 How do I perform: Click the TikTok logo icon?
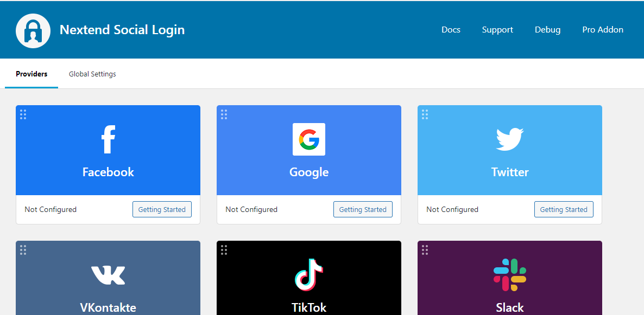(x=309, y=275)
